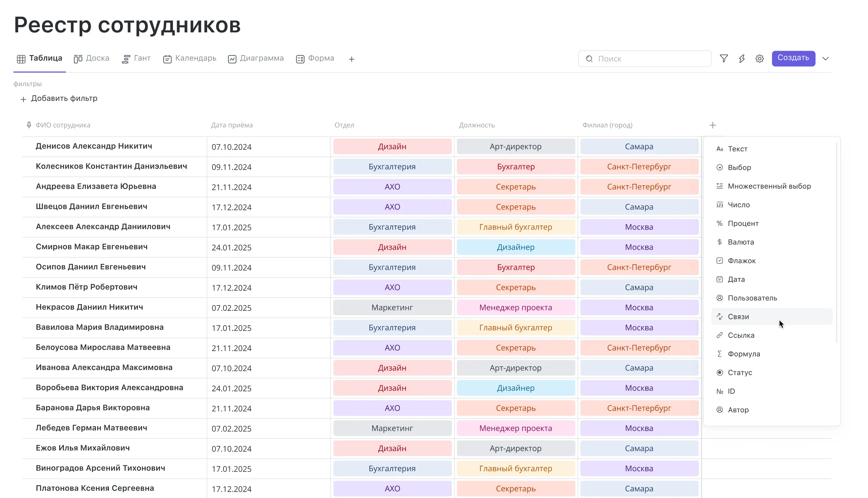Expand the chevron next to Создать
868x498 pixels.
[x=826, y=58]
